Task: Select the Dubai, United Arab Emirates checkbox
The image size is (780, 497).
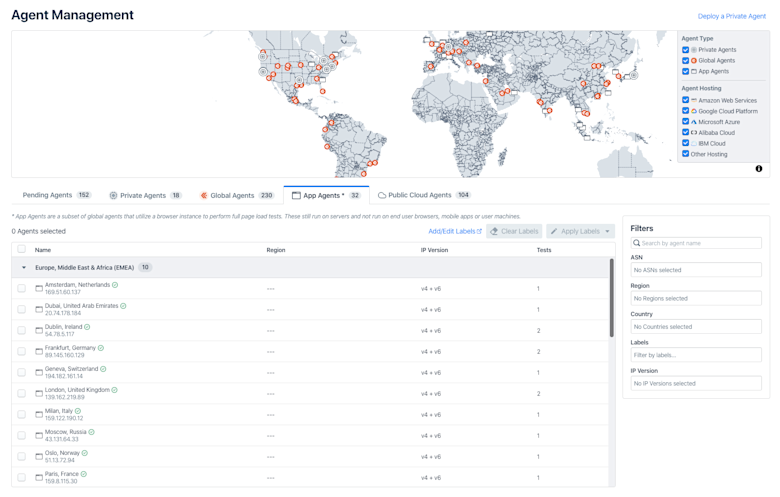Action: 21,309
